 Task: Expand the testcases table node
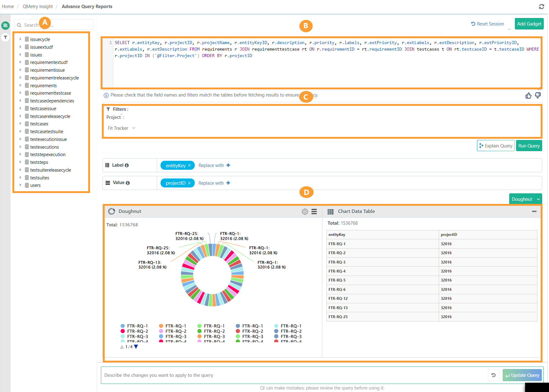click(x=20, y=124)
